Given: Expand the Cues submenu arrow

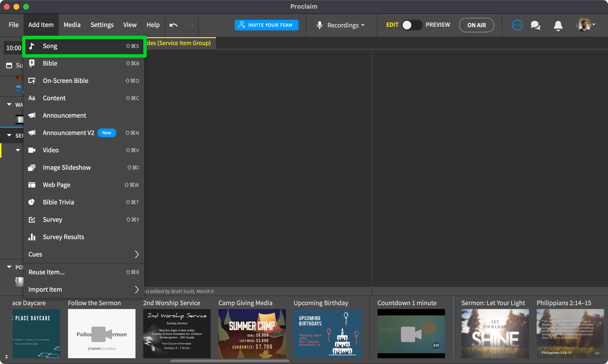Looking at the screenshot, I should click(137, 254).
